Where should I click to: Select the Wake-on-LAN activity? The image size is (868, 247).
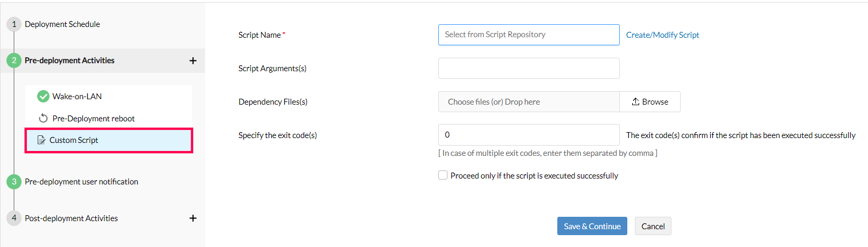77,97
